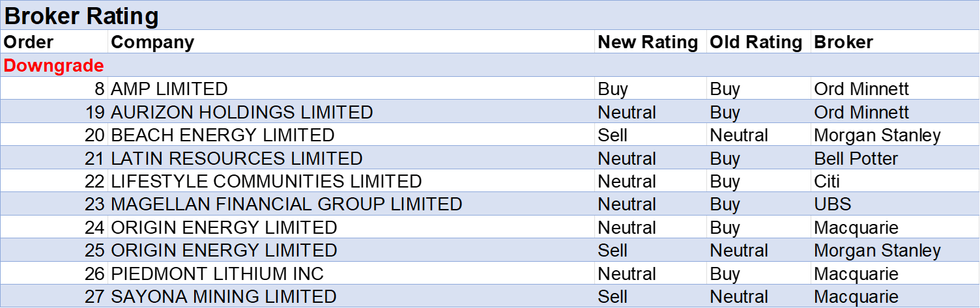Select the MAGELLAN FINANCIAL GROUP LIMITED cell
The width and height of the screenshot is (980, 308).
[287, 204]
